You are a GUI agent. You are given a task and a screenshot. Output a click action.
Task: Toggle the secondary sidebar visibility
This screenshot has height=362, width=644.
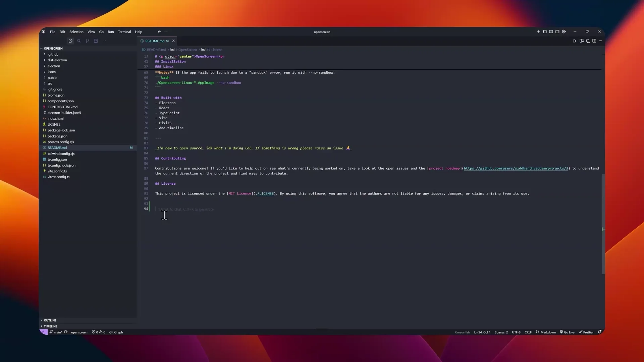pos(557,32)
